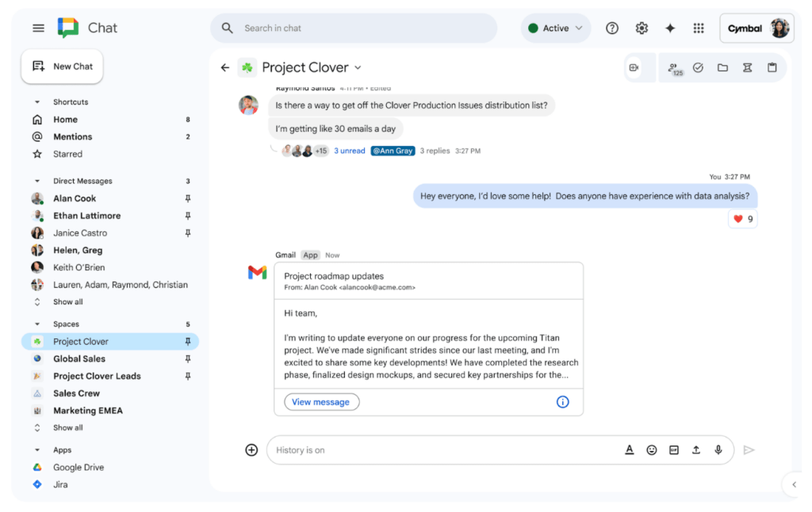This screenshot has height=512, width=812.
Task: Open the Active status dropdown
Action: (556, 28)
